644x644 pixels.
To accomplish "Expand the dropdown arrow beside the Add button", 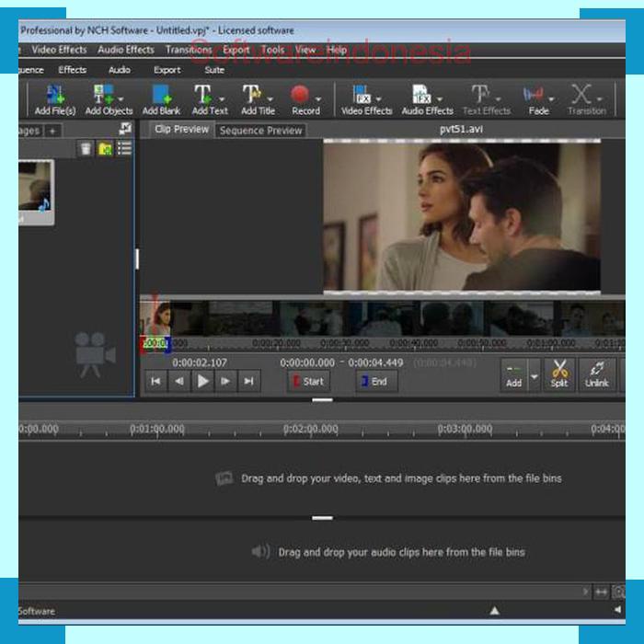I will point(534,375).
